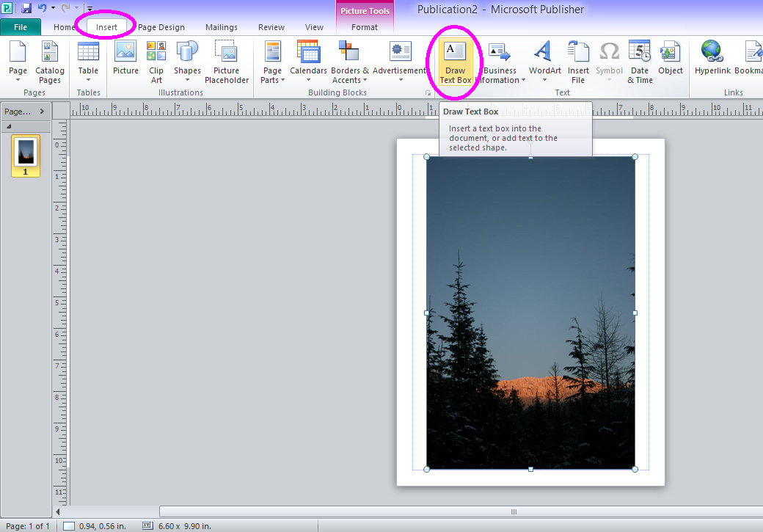Click the top-left rotation corner handle of picture

tap(427, 157)
